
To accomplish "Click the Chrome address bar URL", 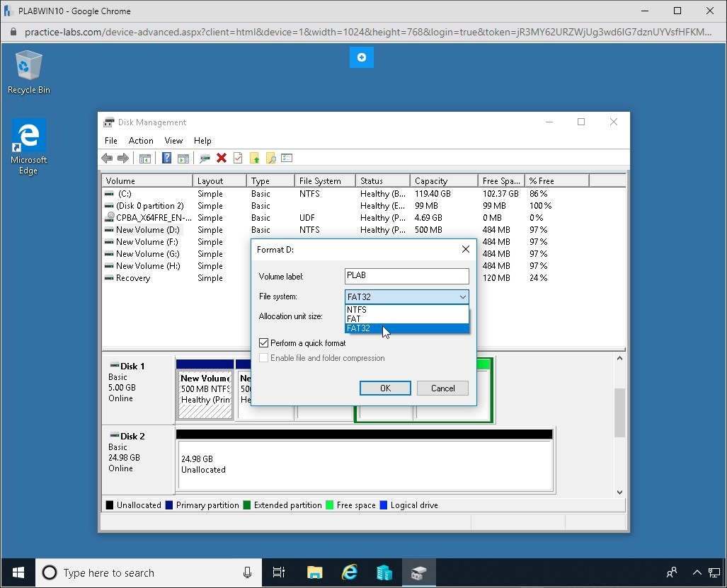I will [368, 32].
